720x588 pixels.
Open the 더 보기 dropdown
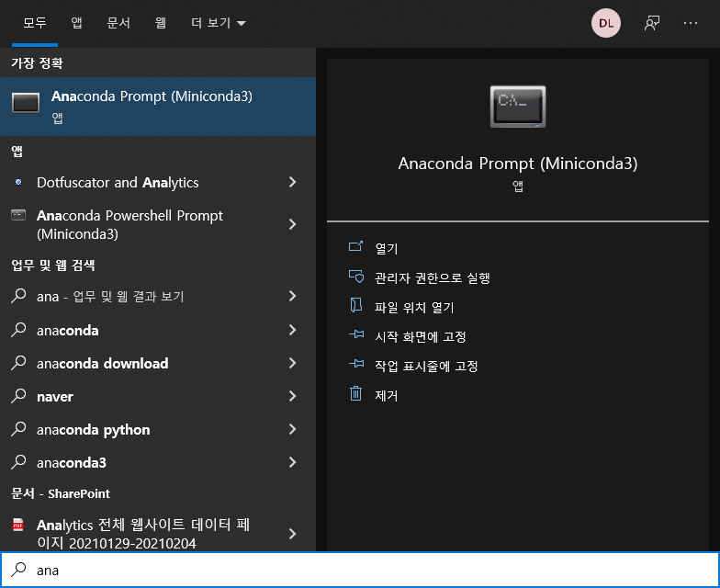point(219,22)
